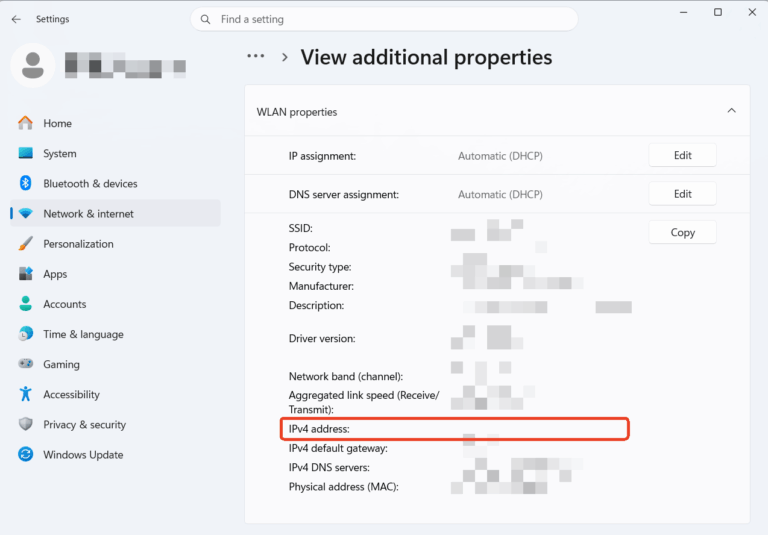The width and height of the screenshot is (768, 535).
Task: Focus the Find a setting field
Action: point(384,19)
